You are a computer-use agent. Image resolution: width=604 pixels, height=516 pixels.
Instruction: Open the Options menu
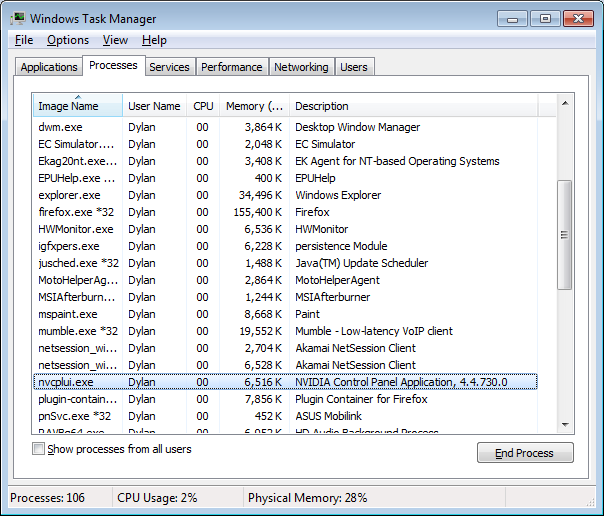68,40
